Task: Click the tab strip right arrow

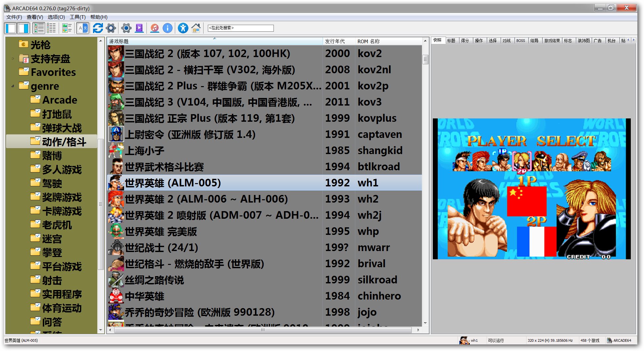Action: tap(633, 40)
